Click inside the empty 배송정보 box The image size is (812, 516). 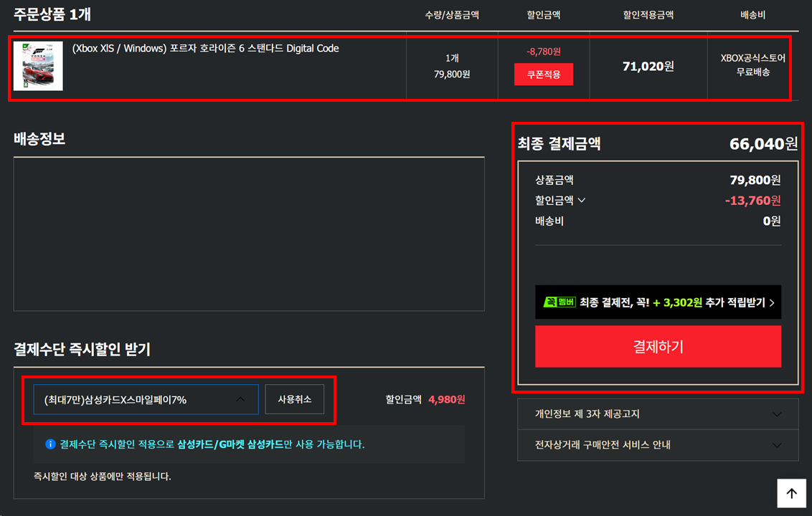pyautogui.click(x=249, y=234)
